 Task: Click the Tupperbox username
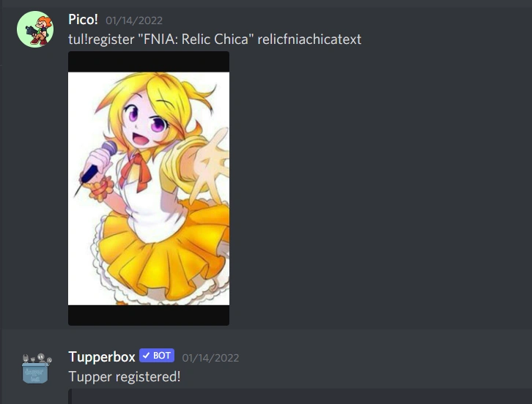pos(102,357)
